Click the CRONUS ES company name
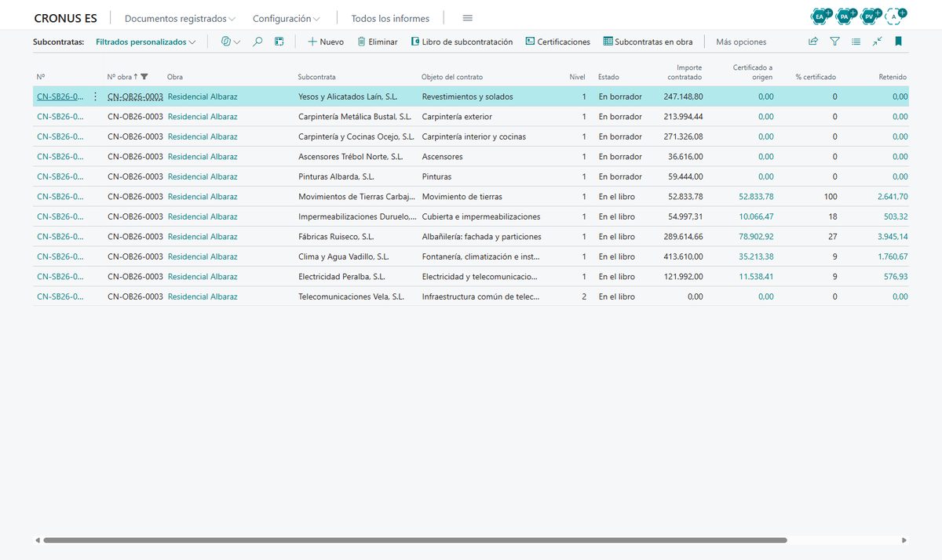 66,18
